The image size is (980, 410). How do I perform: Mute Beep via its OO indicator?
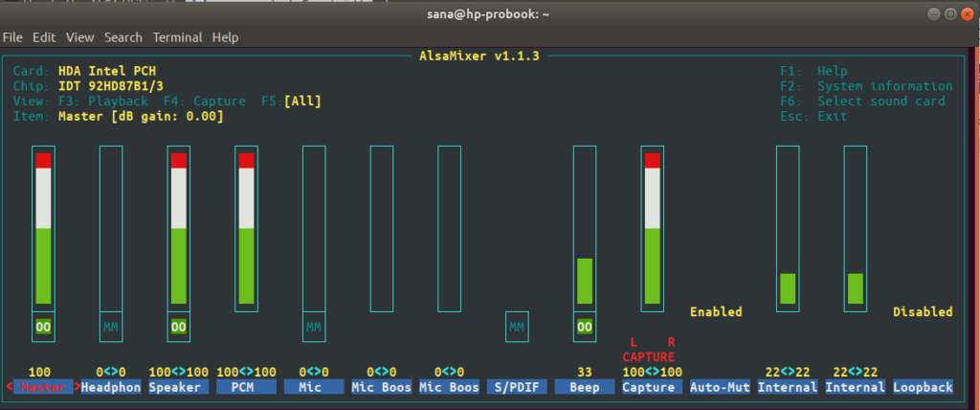(585, 327)
